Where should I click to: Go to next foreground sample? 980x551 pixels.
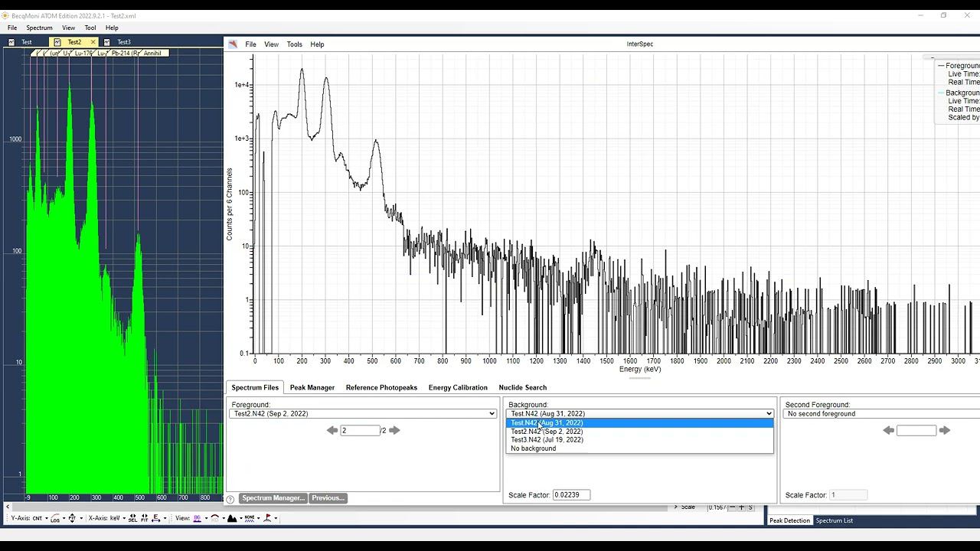click(394, 430)
